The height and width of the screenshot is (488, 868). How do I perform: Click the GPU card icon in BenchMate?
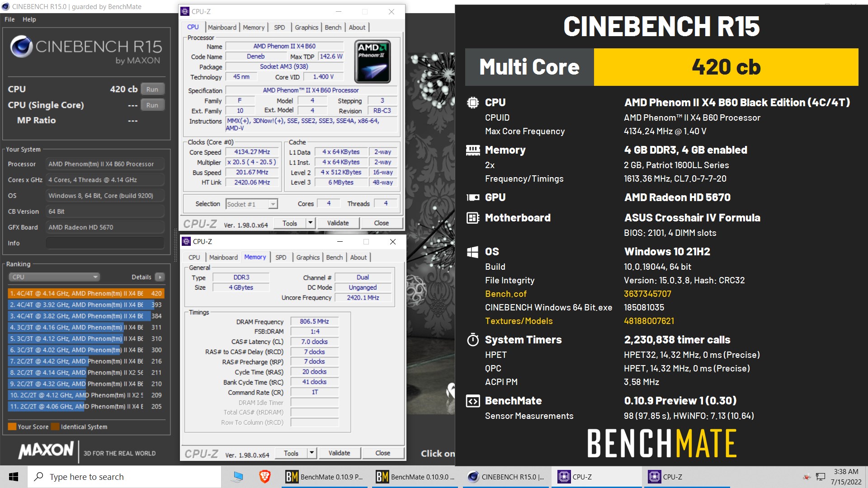coord(473,197)
